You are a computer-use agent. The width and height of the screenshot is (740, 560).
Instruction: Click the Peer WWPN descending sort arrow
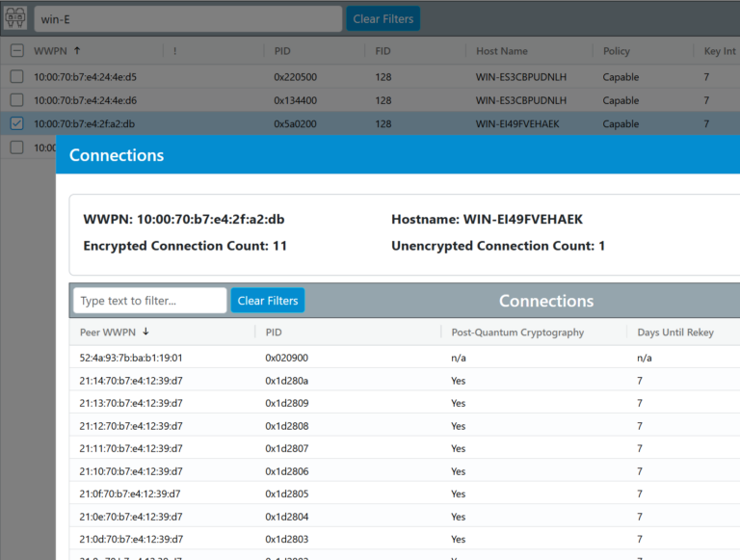pos(145,333)
